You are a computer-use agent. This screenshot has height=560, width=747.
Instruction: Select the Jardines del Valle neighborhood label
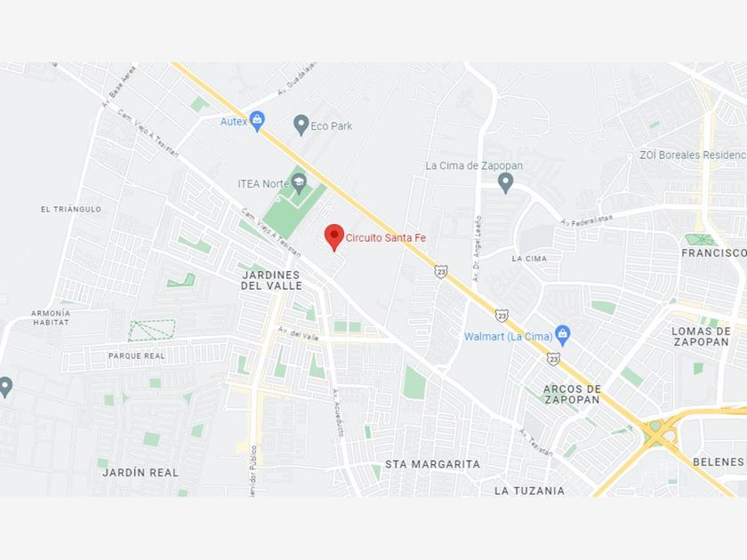[271, 281]
